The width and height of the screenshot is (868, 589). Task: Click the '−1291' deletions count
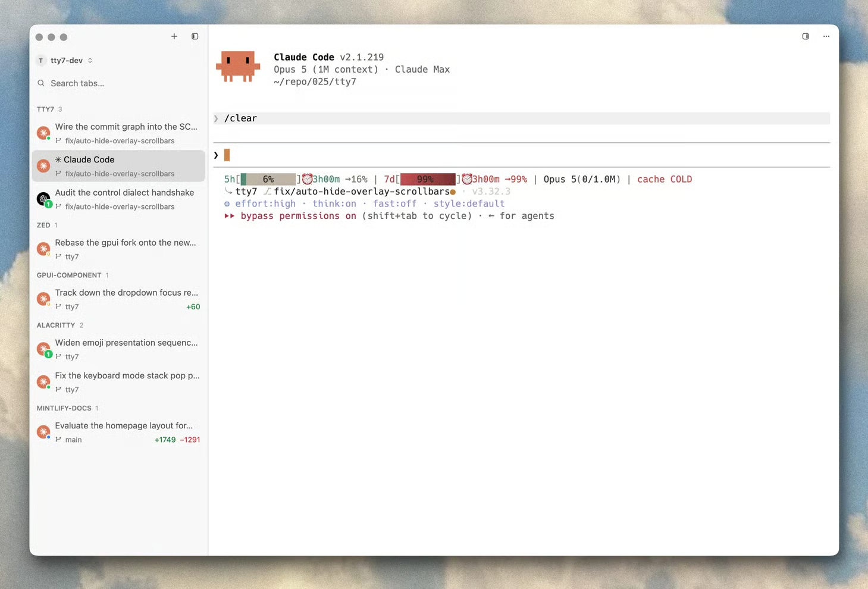click(x=190, y=440)
